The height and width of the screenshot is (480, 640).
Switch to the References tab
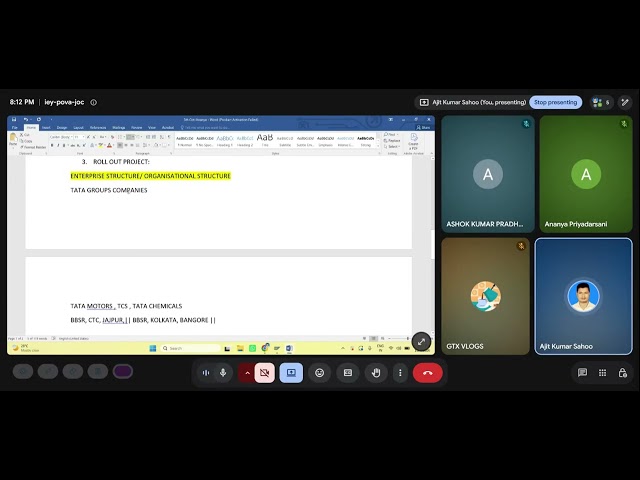pos(98,128)
